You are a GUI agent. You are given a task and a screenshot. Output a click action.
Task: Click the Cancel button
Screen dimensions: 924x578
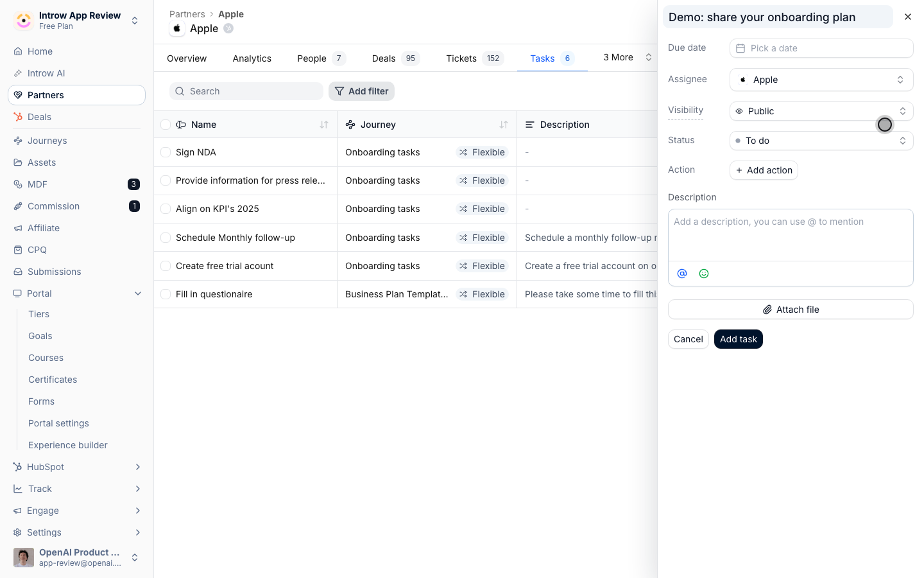tap(689, 339)
